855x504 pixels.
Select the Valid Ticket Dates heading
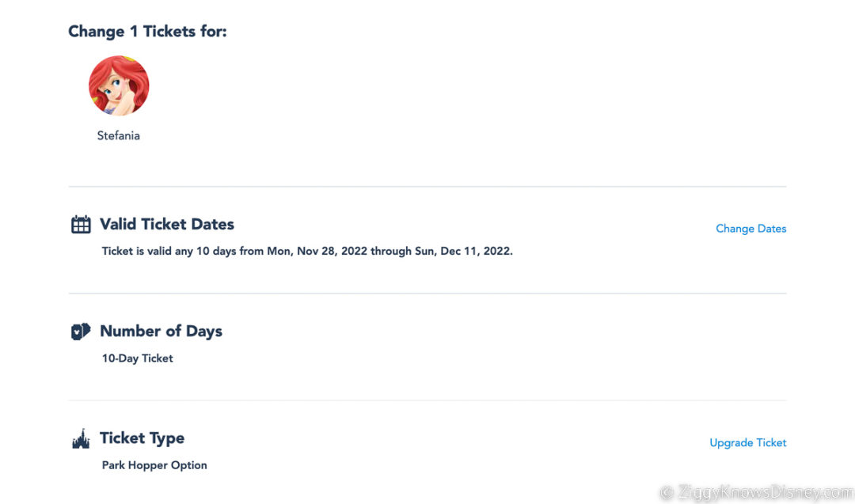coord(167,225)
